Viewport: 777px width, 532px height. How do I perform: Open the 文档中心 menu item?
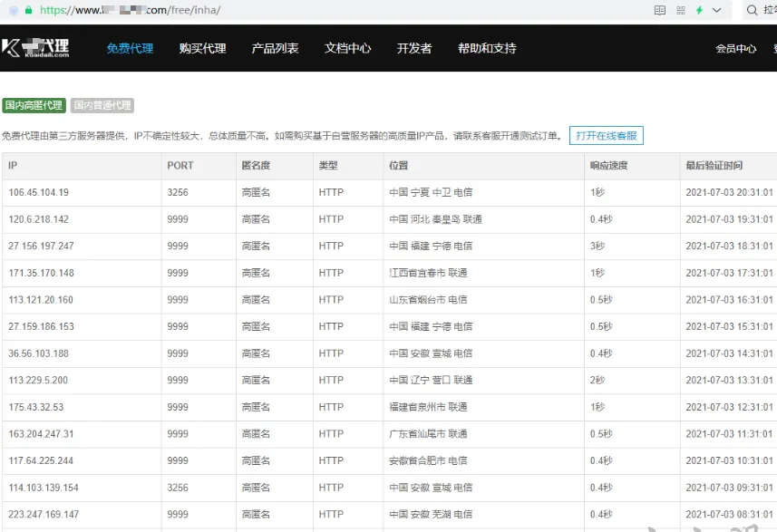347,48
